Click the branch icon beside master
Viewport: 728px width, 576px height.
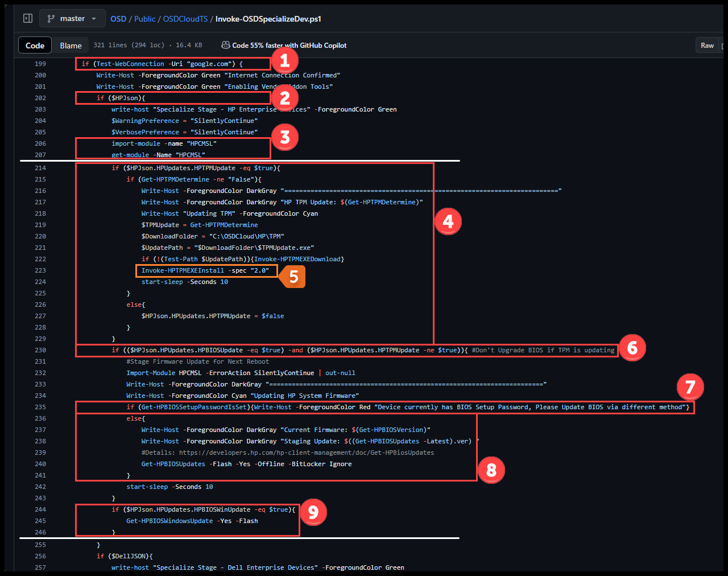[51, 18]
